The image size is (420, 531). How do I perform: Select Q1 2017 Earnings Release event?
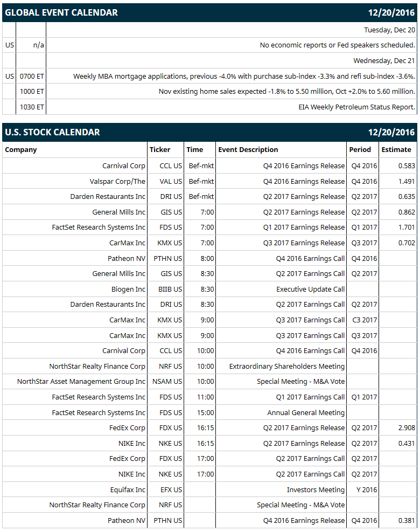[304, 227]
